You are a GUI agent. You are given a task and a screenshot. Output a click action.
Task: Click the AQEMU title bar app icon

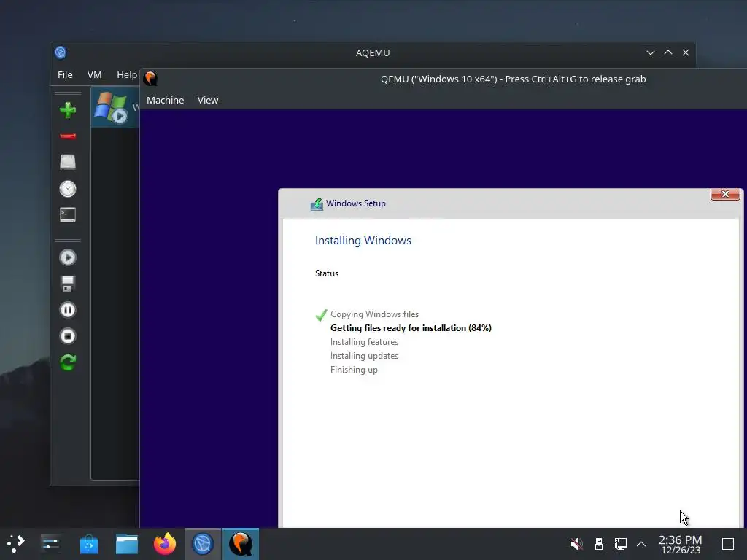pyautogui.click(x=61, y=52)
